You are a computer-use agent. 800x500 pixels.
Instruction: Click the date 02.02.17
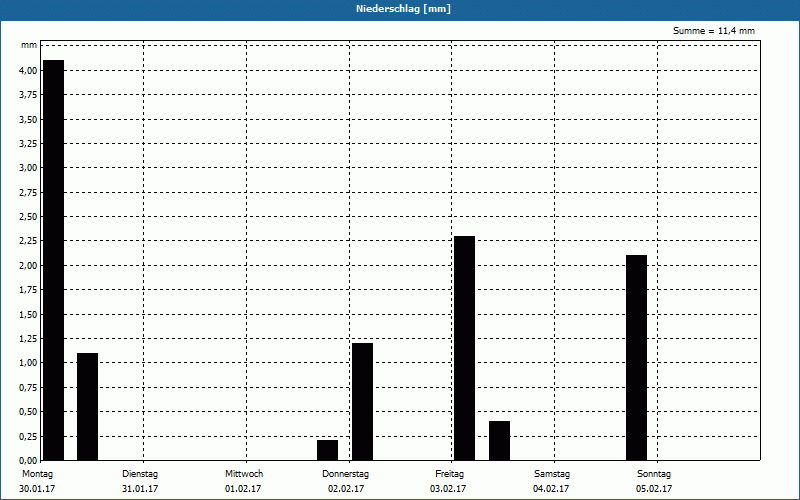pos(346,489)
